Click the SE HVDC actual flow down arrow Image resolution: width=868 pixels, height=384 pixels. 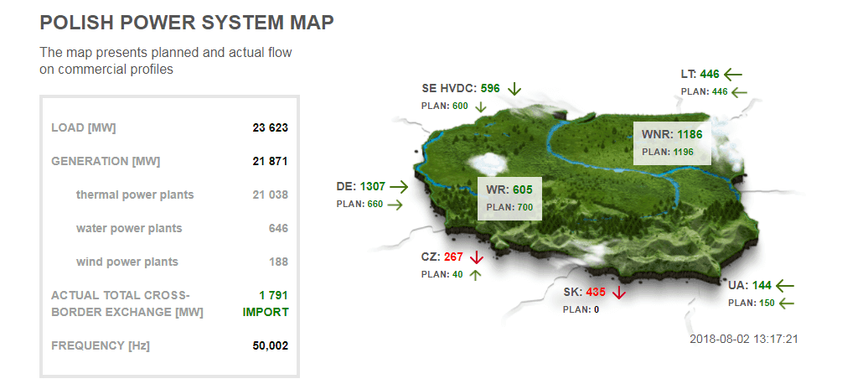click(514, 88)
